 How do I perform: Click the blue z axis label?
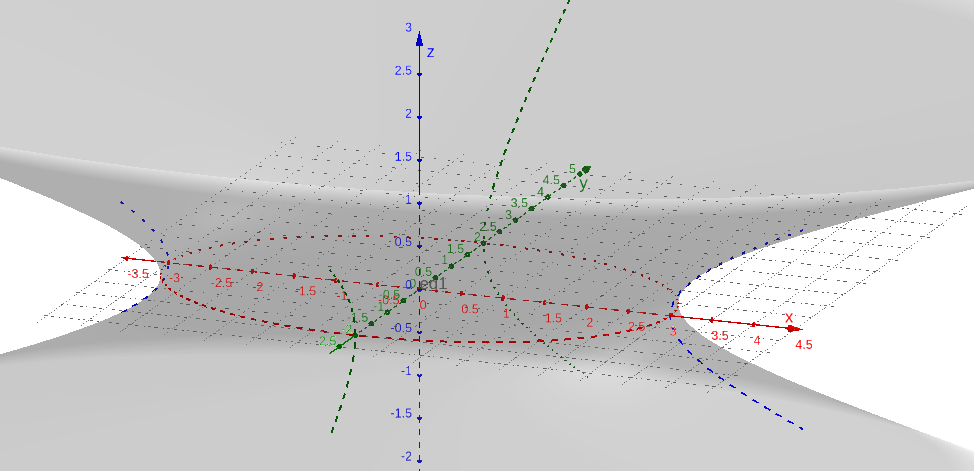click(430, 52)
